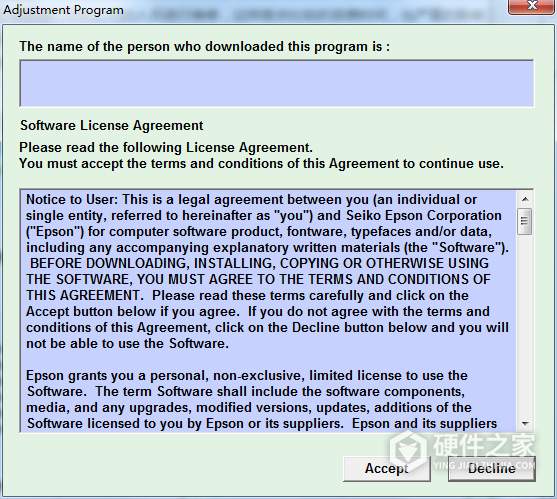Click the 'Adjustment Program' window title
557x499 pixels.
coord(64,10)
